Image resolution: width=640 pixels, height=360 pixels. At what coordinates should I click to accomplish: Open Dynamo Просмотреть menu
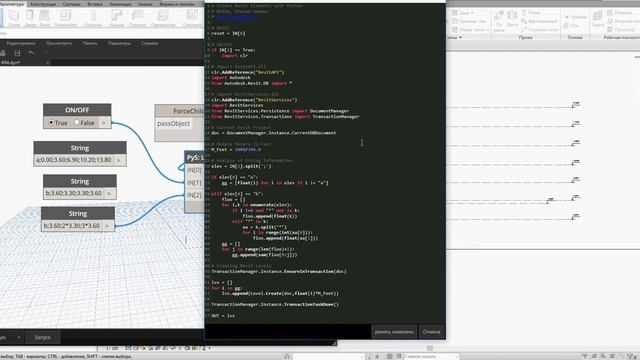[x=59, y=43]
